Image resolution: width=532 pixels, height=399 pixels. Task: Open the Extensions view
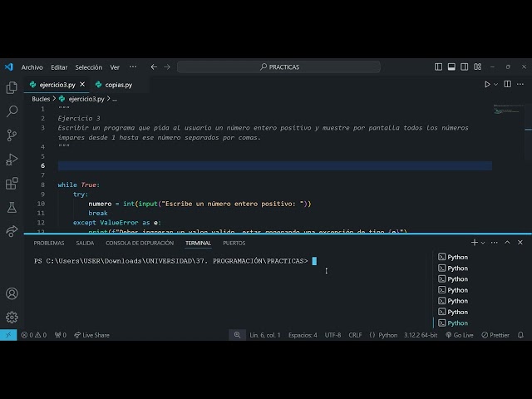click(12, 184)
